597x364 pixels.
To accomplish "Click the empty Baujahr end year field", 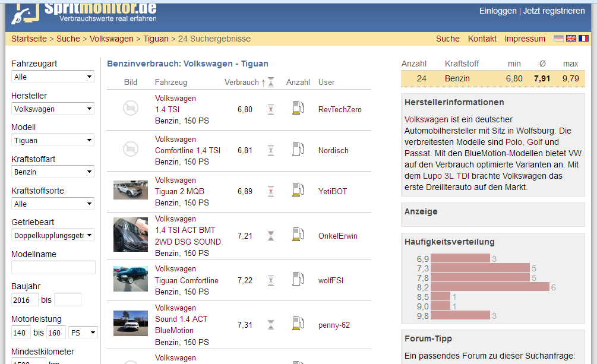I will coord(68,300).
